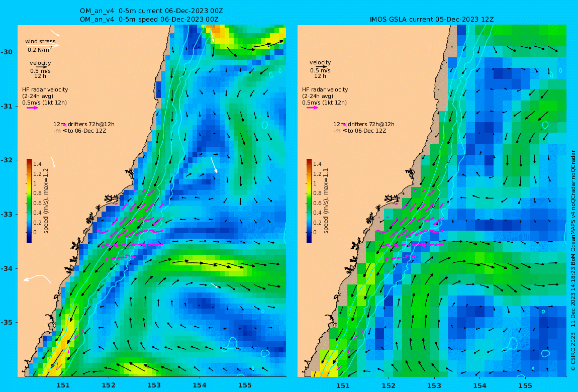Click '0.5 m/s' under left map velocity

click(41, 71)
